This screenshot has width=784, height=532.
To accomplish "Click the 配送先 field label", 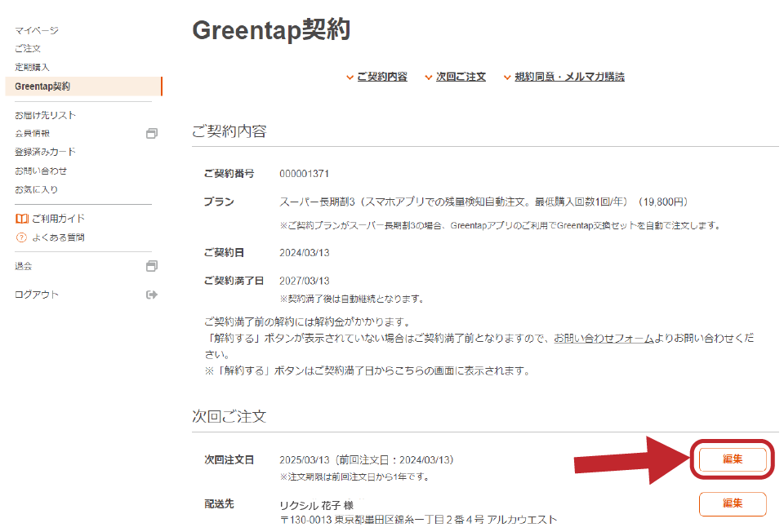I will tap(219, 504).
